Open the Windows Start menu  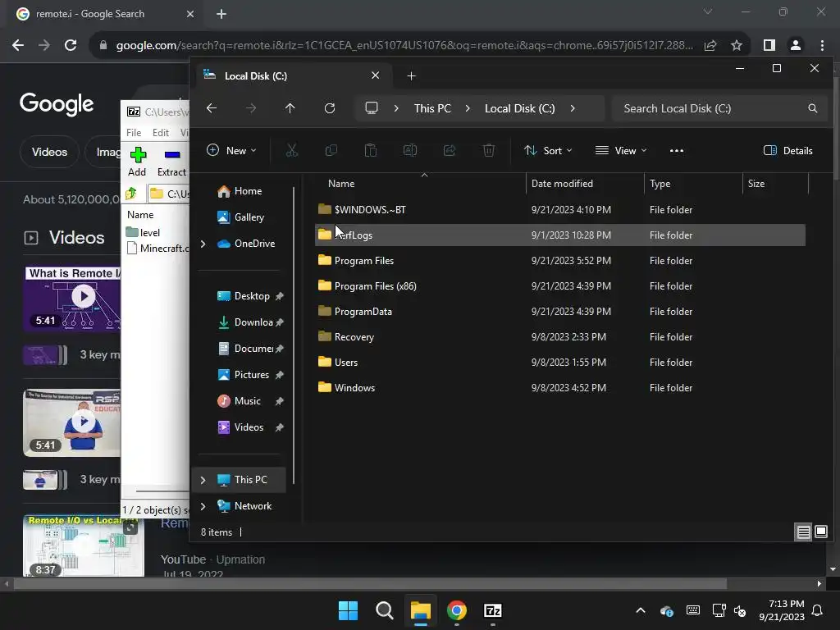pos(348,610)
